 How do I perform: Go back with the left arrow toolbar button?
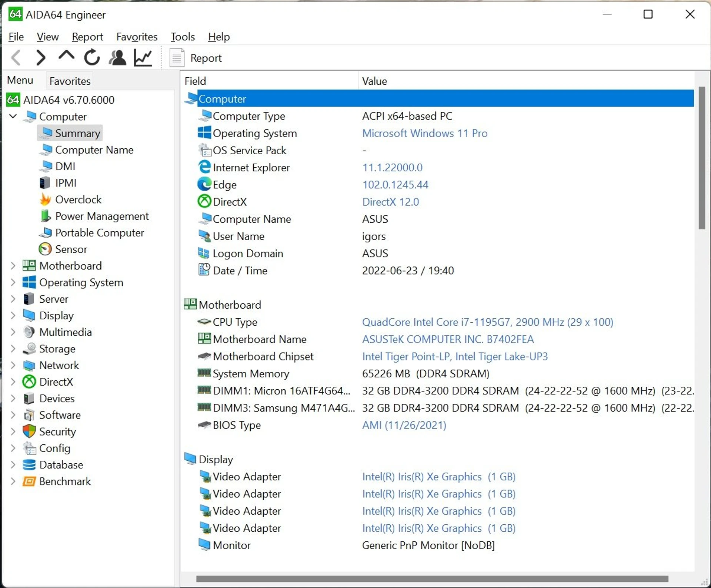tap(16, 58)
